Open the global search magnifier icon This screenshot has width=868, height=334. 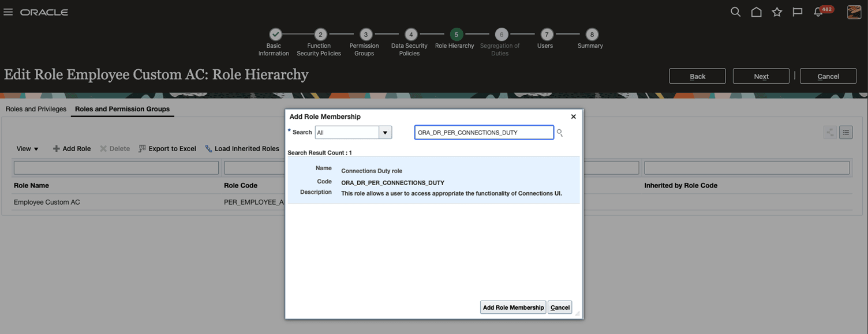click(735, 12)
